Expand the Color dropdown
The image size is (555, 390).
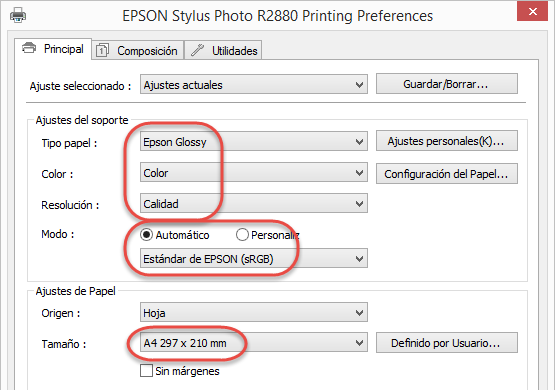(x=254, y=172)
